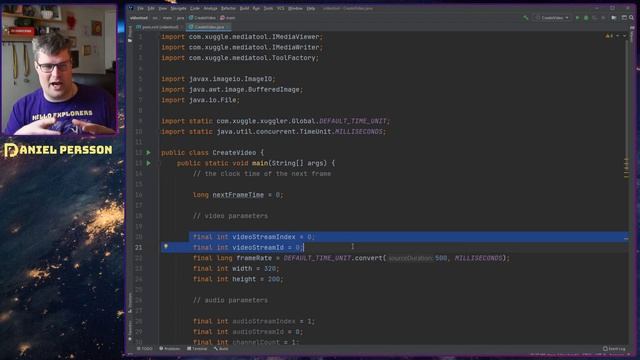Click the IntelliJ app icon in title bar
The height and width of the screenshot is (360, 640).
point(131,8)
